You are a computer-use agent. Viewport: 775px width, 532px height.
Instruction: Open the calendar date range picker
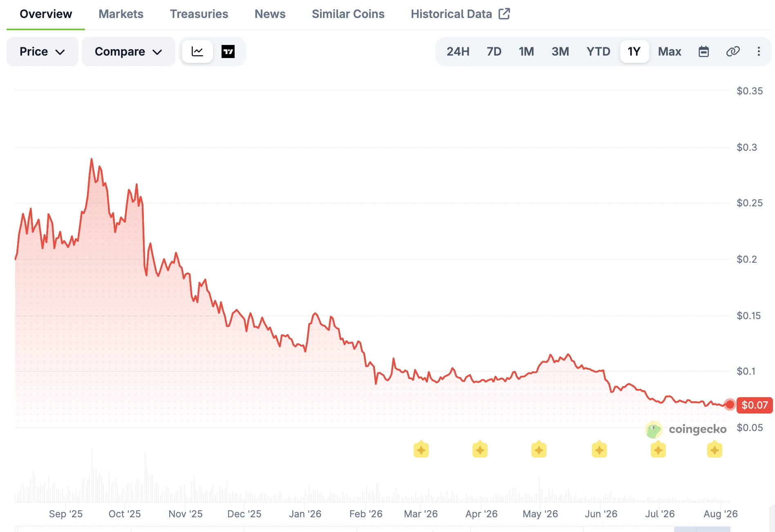pyautogui.click(x=703, y=51)
